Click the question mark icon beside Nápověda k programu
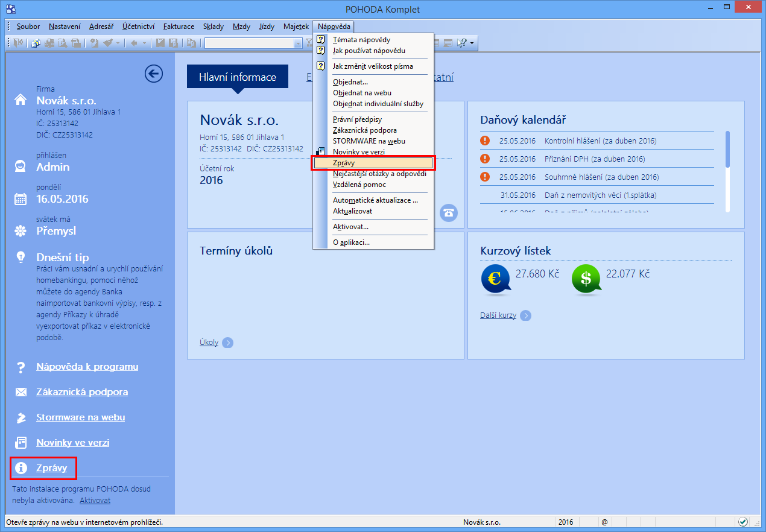The width and height of the screenshot is (766, 532). point(21,367)
